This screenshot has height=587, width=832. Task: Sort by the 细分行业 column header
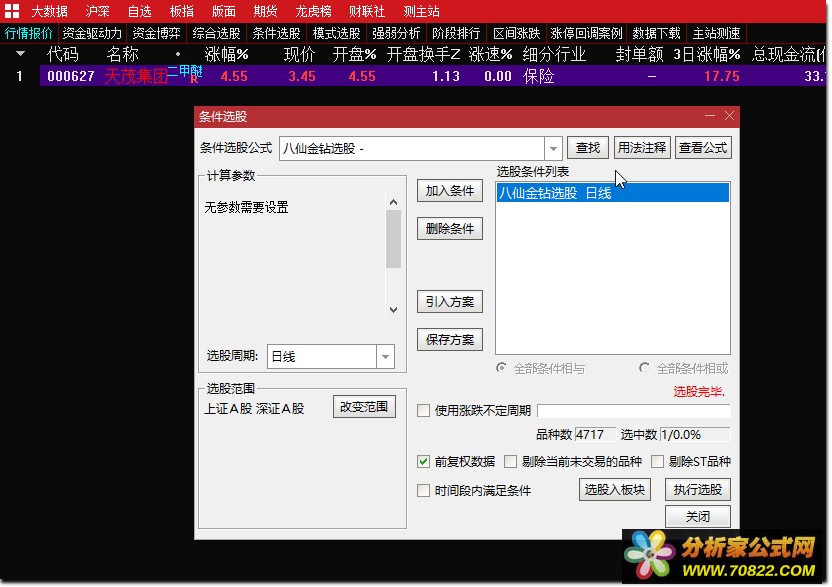[x=554, y=54]
